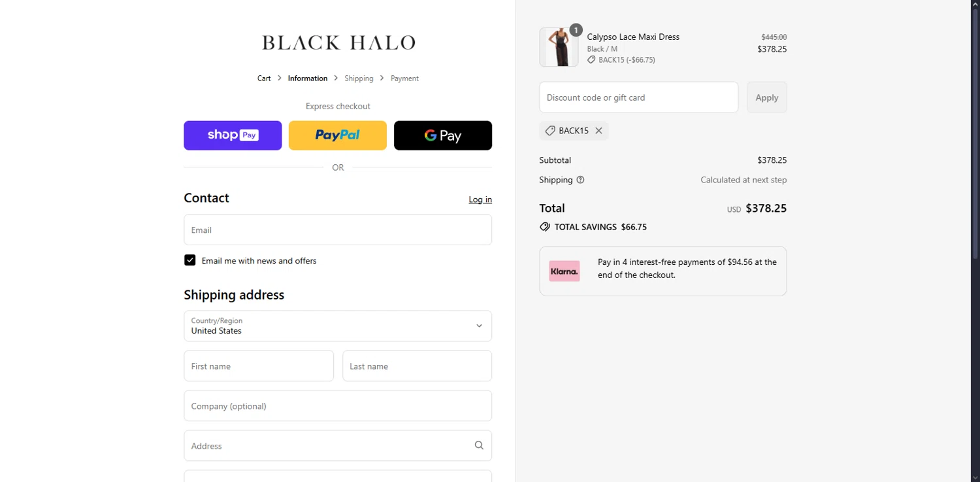This screenshot has height=482, width=980.
Task: Click the Subtotal $378.25 amount
Action: point(772,160)
